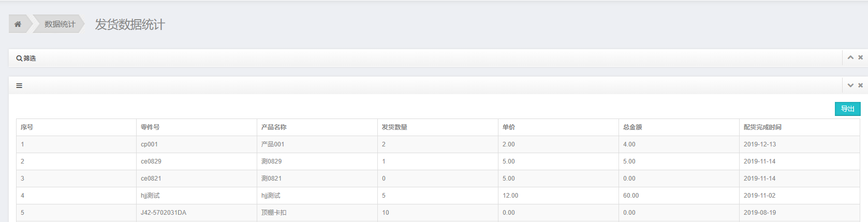
Task: Click the hamburger list icon in the table panel
Action: (19, 86)
